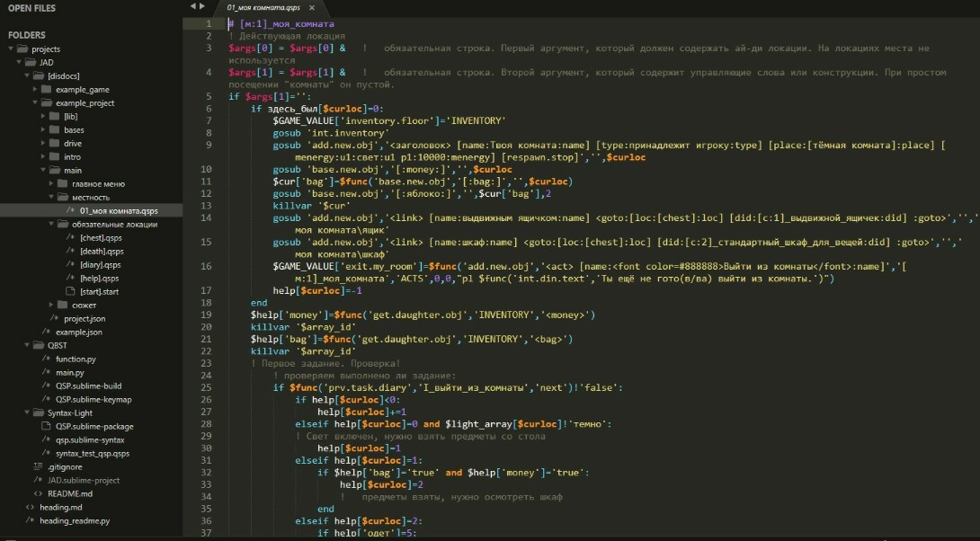Click the README.md file icon
980x541 pixels.
[38, 493]
